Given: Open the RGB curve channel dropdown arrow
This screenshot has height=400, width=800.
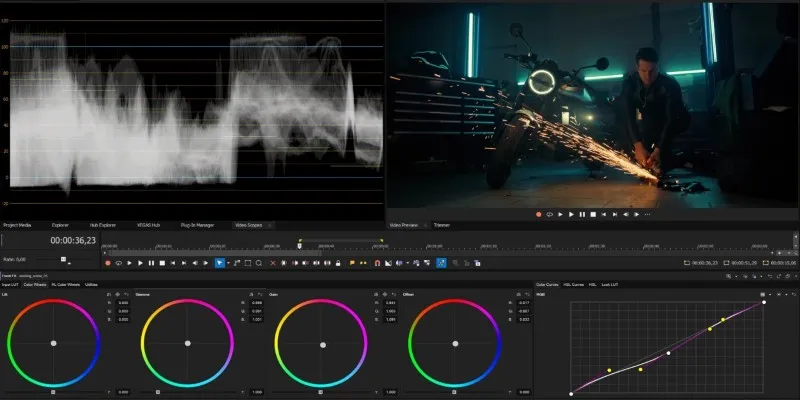Looking at the screenshot, I should tap(770, 294).
